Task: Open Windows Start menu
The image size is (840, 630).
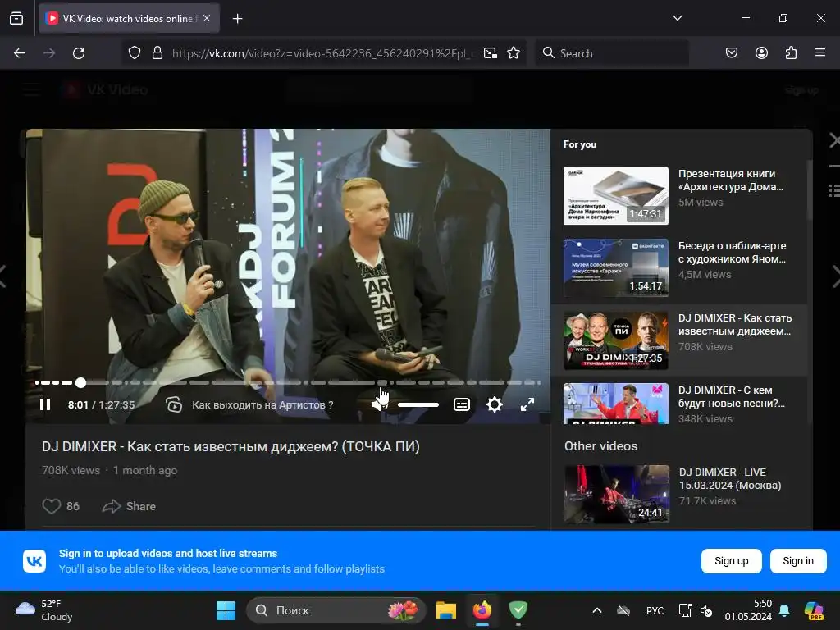Action: pos(226,610)
